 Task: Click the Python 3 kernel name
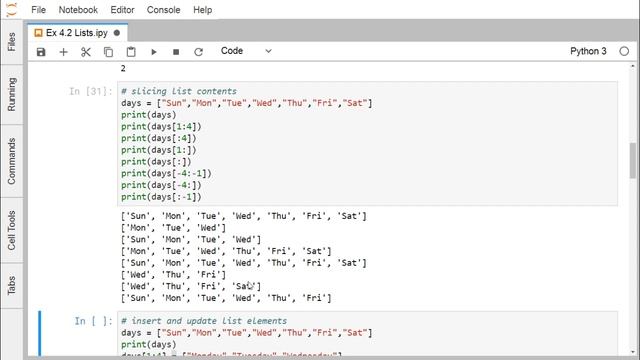point(588,51)
